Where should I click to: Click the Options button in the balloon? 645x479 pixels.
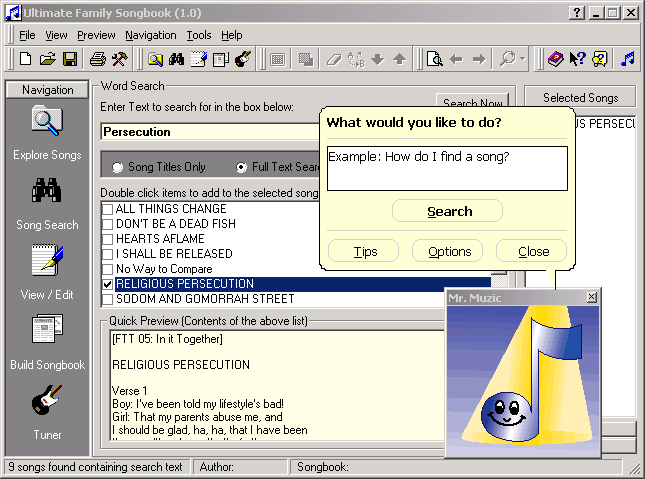tap(448, 251)
